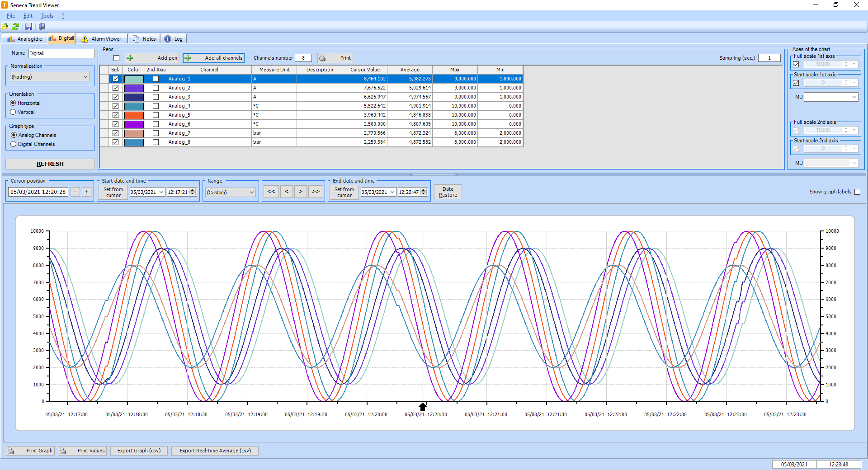Open the 2nd axis MU dropdown

[x=831, y=163]
